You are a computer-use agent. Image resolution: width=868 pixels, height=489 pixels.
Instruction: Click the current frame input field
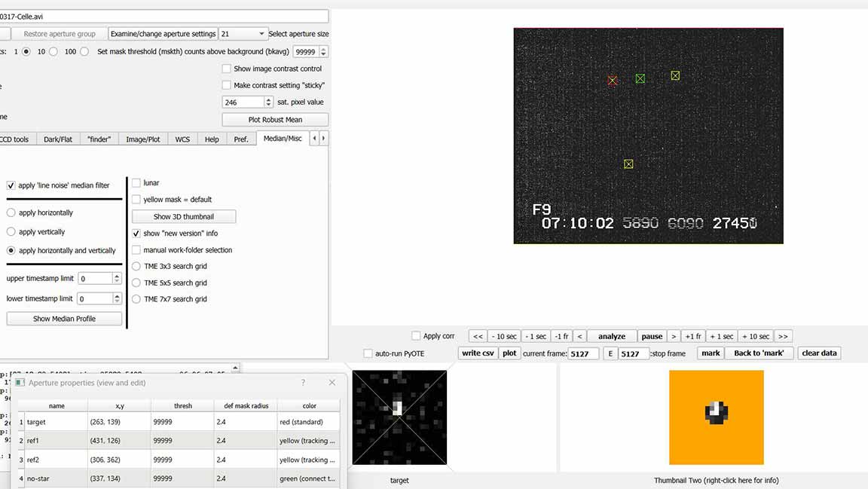tap(584, 353)
